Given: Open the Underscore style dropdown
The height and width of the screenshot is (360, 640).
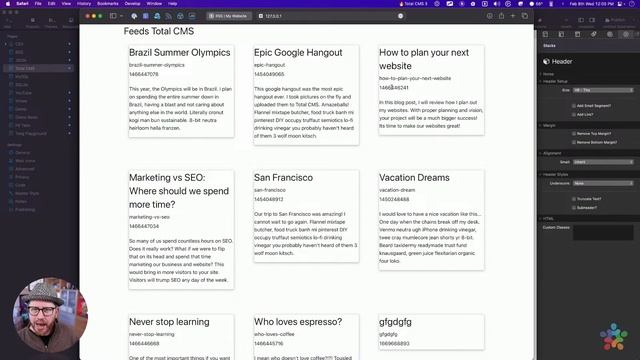Looking at the screenshot, I should point(603,183).
